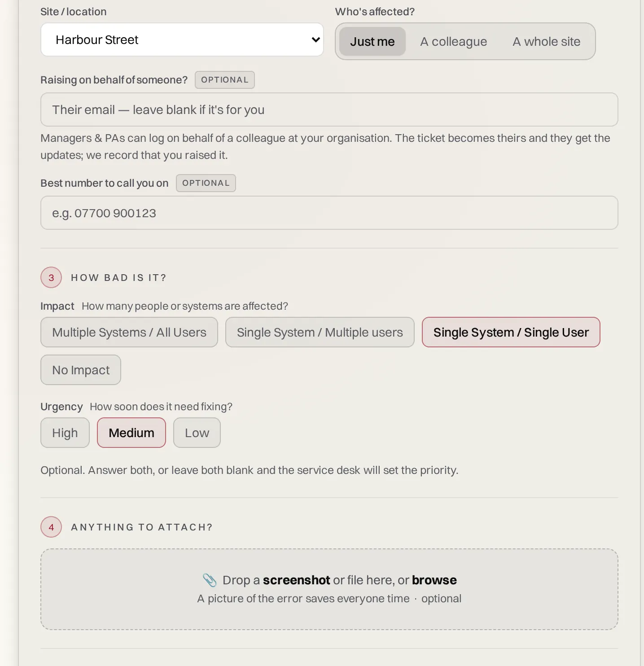Click the screenshot file drop area
This screenshot has width=644, height=666.
tap(329, 589)
